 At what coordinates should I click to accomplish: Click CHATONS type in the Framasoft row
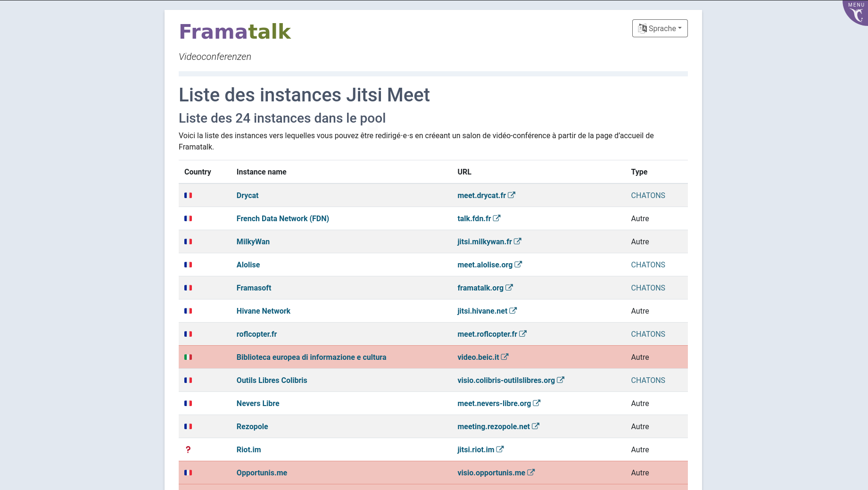coord(648,288)
